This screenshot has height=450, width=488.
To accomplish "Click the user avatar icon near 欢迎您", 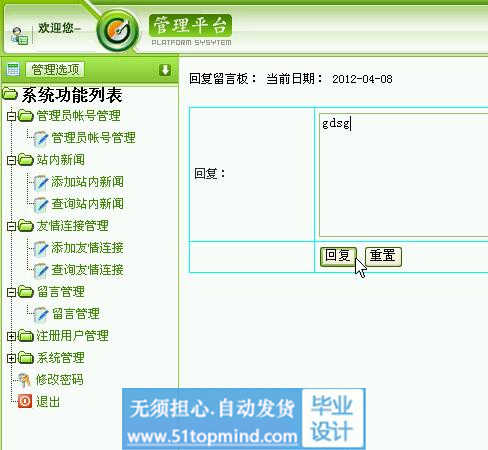I will (19, 36).
